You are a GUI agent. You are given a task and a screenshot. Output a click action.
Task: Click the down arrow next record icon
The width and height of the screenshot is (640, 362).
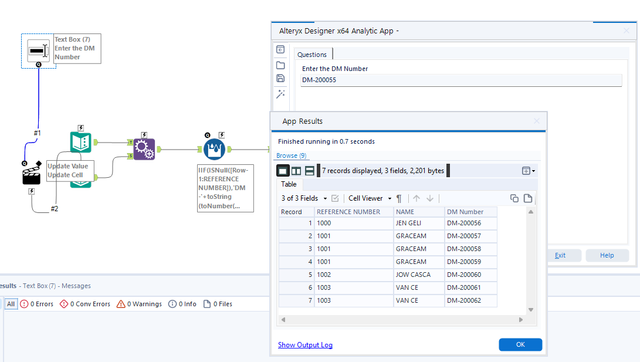pos(430,198)
